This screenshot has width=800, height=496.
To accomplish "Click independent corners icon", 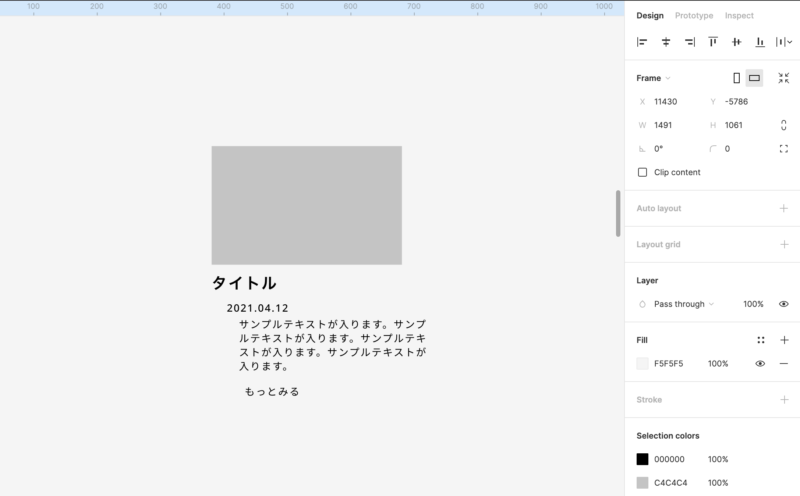I will tap(784, 149).
